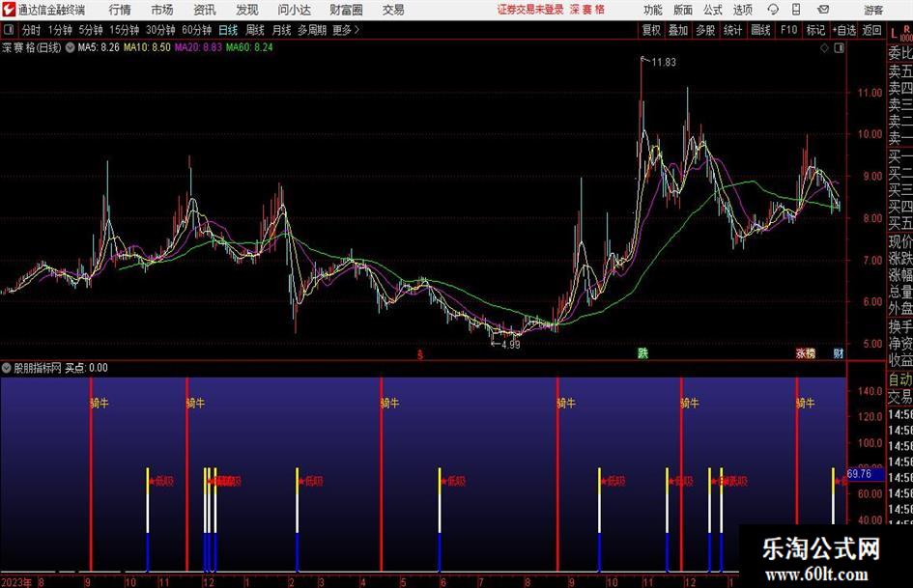Switch to 月线 period tab
This screenshot has width=913, height=588.
coord(281,30)
